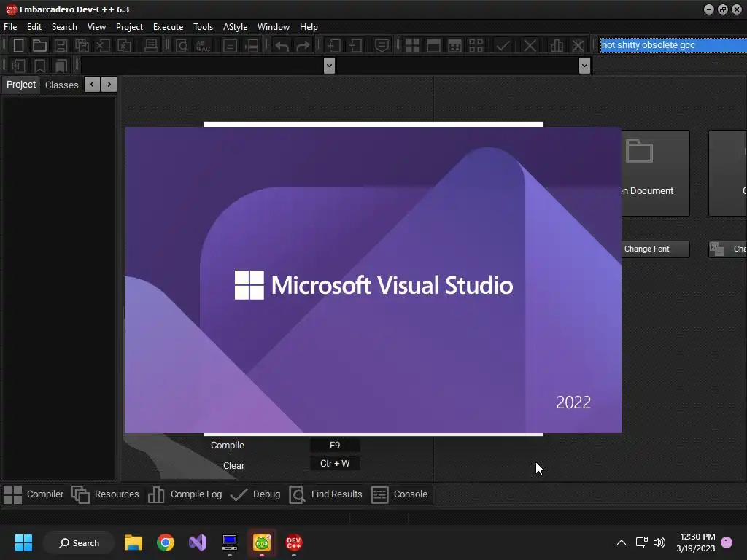
Task: Click the Close file icon in toolbar
Action: [103, 46]
